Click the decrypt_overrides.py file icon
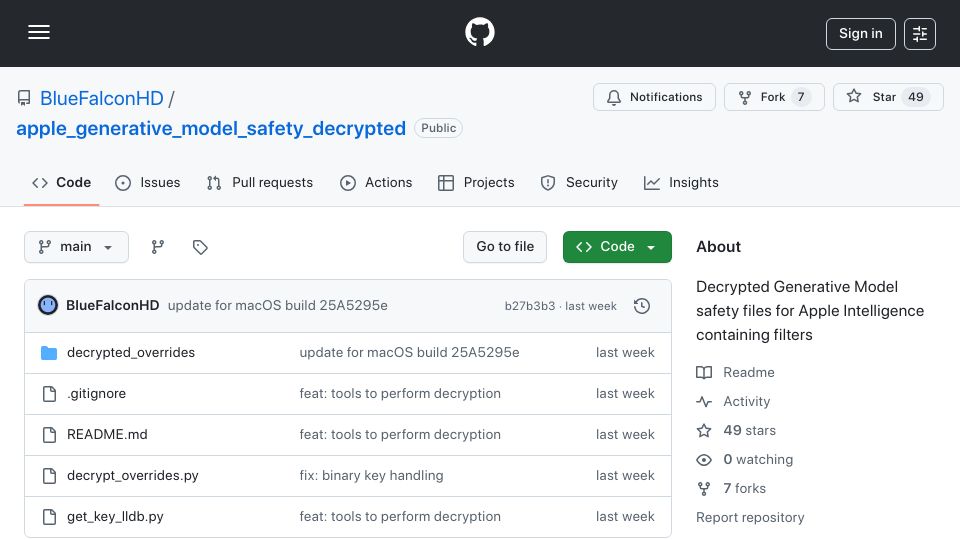The height and width of the screenshot is (540, 960). [x=49, y=475]
